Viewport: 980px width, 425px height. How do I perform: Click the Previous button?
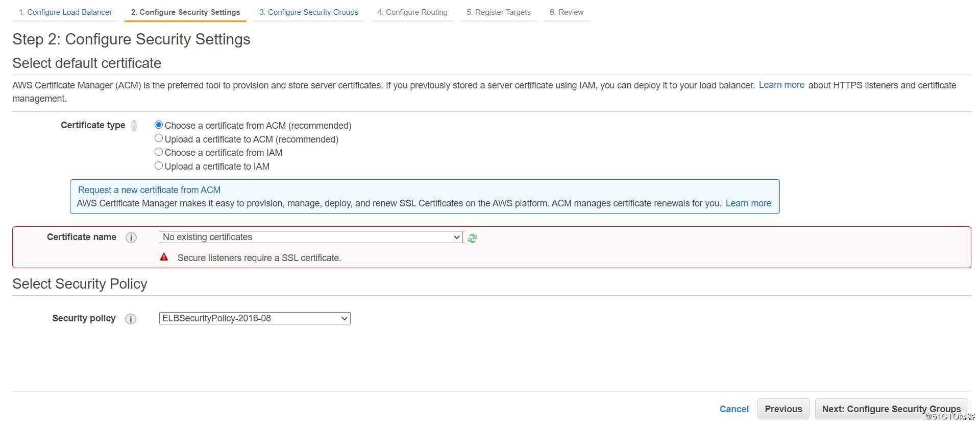pos(783,409)
